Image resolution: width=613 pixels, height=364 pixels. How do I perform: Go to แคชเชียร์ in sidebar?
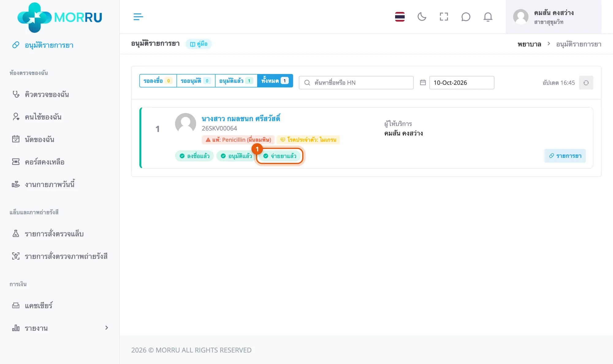coord(39,305)
